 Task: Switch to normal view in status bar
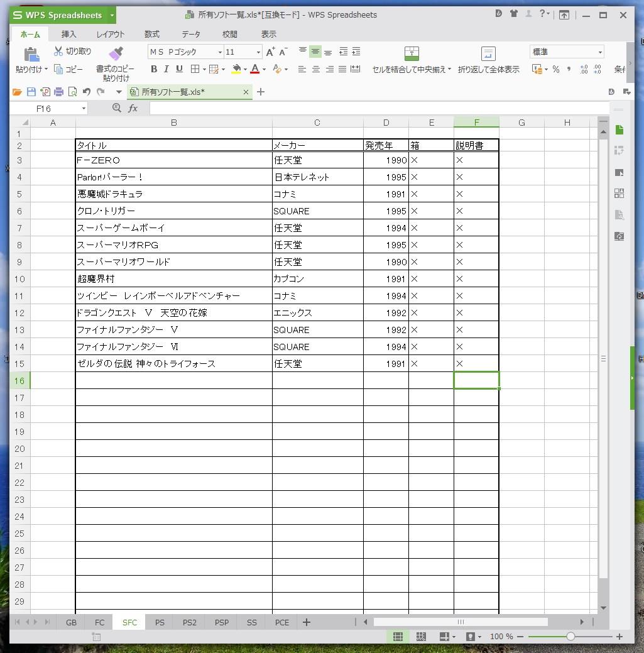tap(398, 636)
